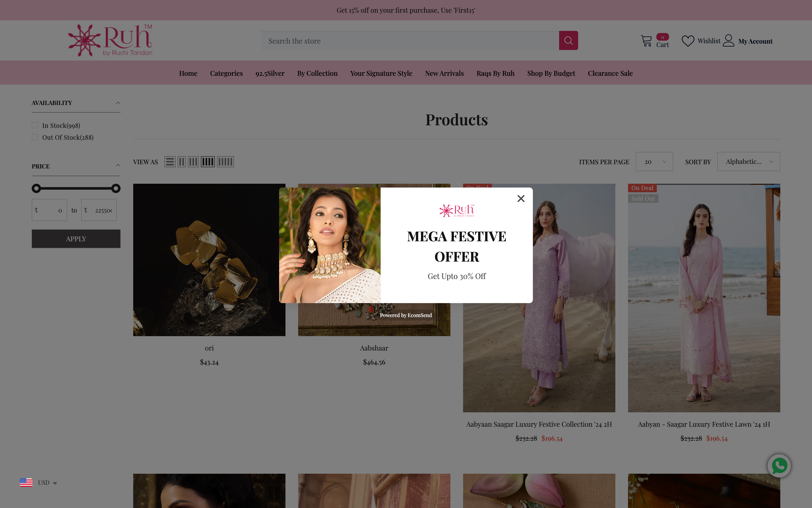Click the $464.56 Aabshaar price
The image size is (812, 508).
pos(374,362)
